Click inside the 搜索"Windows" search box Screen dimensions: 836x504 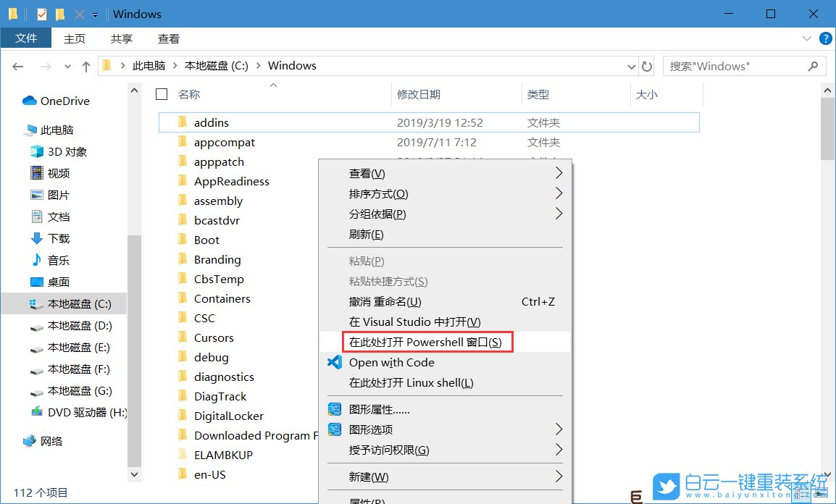[x=732, y=65]
